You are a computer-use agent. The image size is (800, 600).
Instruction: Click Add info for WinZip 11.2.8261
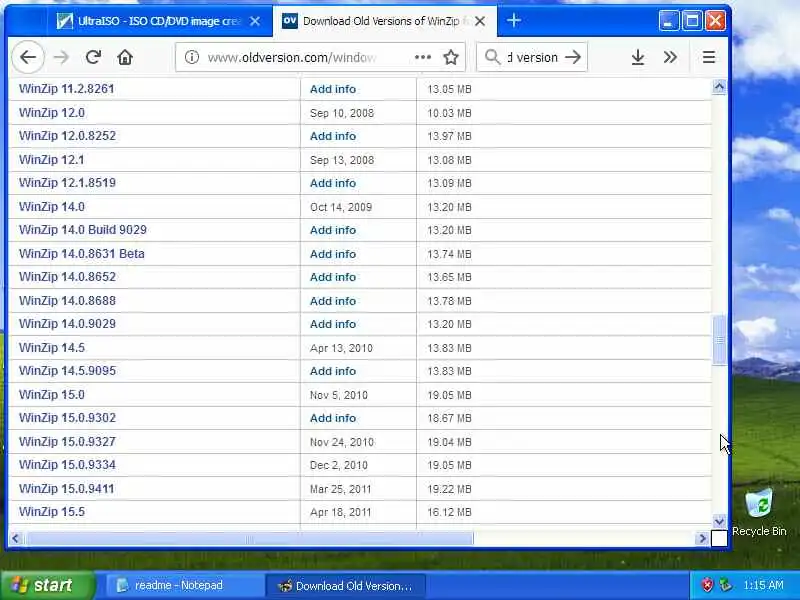tap(333, 89)
